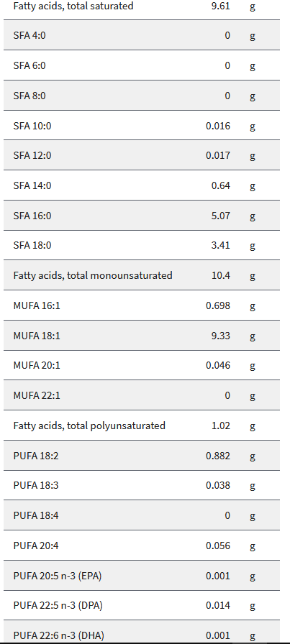Select the monounsaturated total value 10.4
Viewport: 290px width, 644px height.
click(221, 275)
